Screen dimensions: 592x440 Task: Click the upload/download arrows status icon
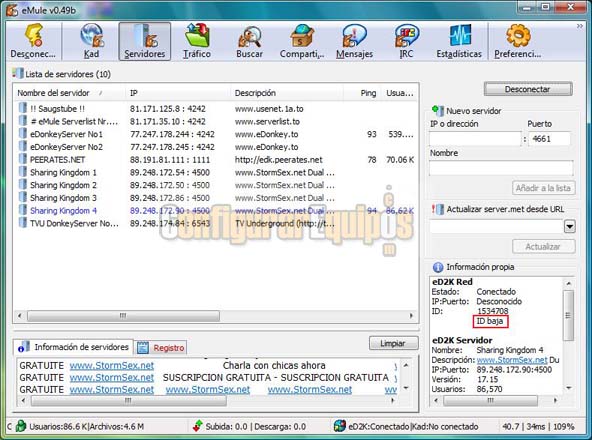197,426
